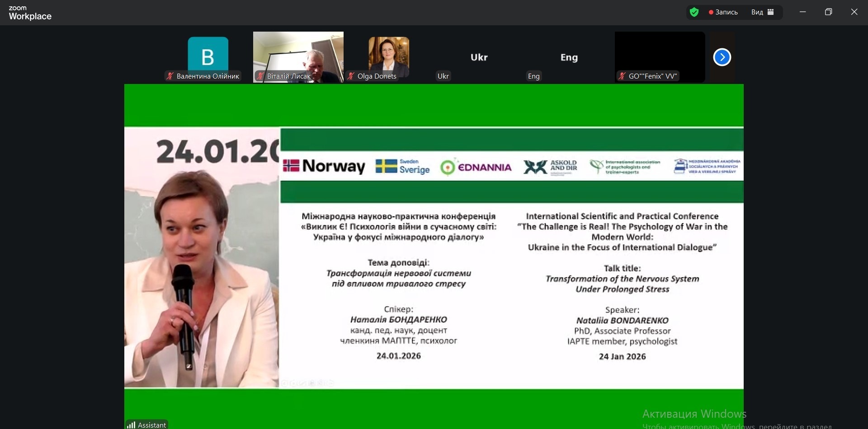The width and height of the screenshot is (868, 429).
Task: Select Віталій Лисак's video tile
Action: point(298,57)
